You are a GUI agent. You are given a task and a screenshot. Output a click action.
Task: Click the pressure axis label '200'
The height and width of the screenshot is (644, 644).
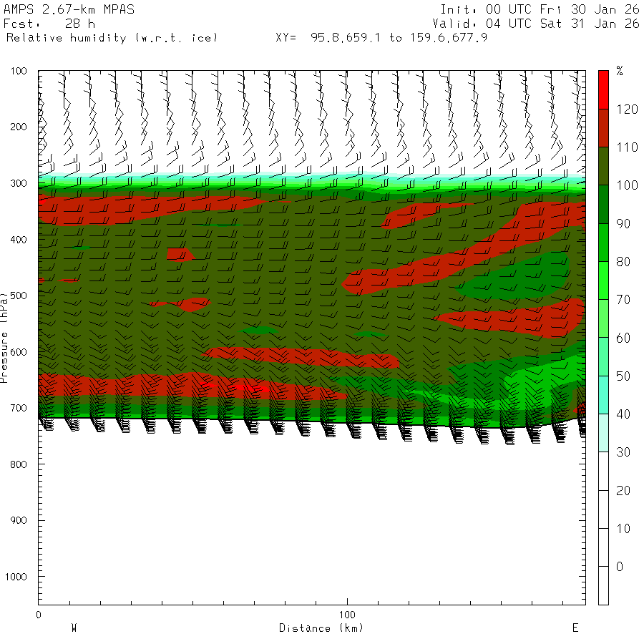coord(19,127)
